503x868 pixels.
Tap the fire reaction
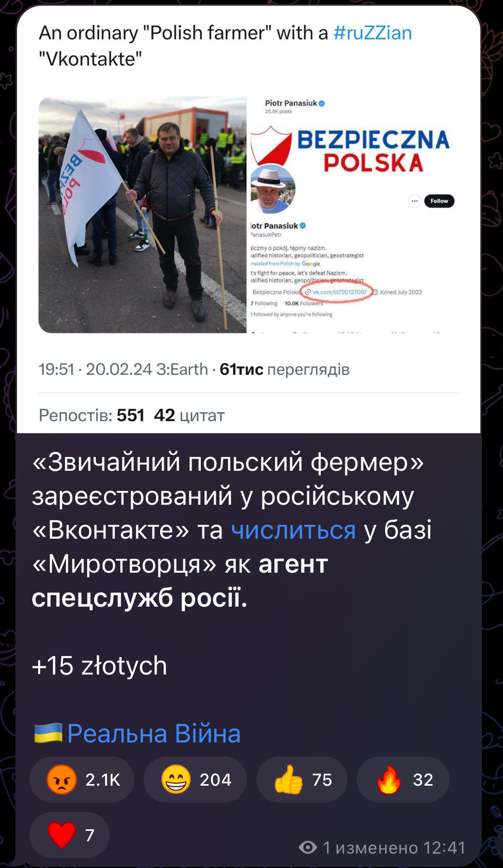(403, 780)
